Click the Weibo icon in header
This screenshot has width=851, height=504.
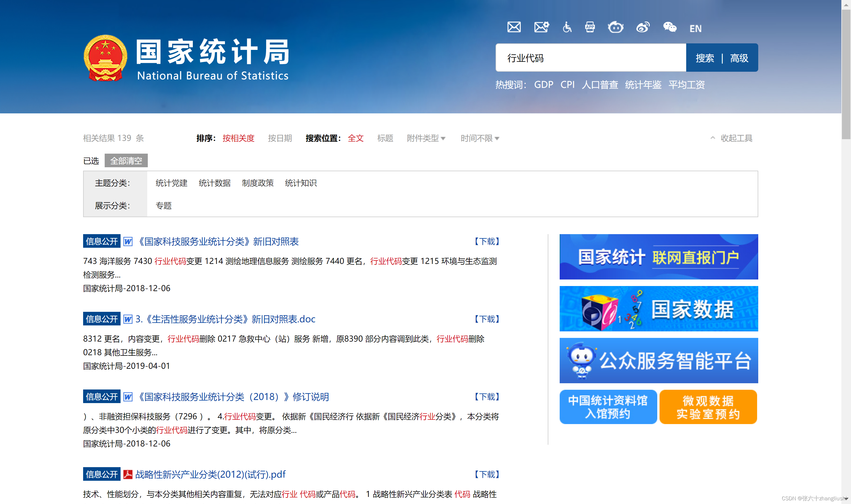click(x=643, y=27)
